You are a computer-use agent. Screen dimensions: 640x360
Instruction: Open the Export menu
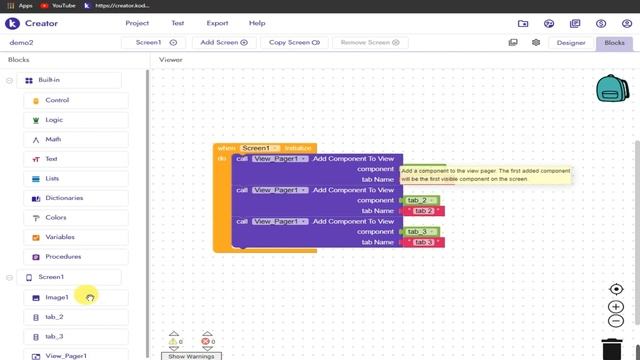tap(217, 23)
